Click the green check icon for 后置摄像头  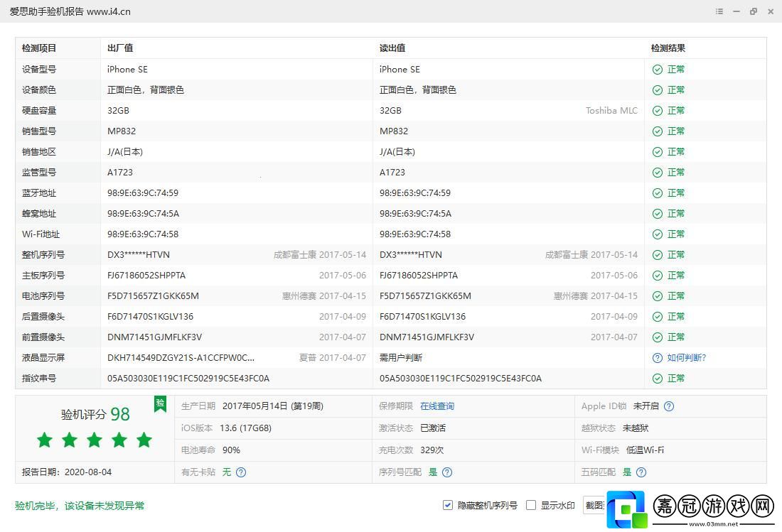pos(658,316)
